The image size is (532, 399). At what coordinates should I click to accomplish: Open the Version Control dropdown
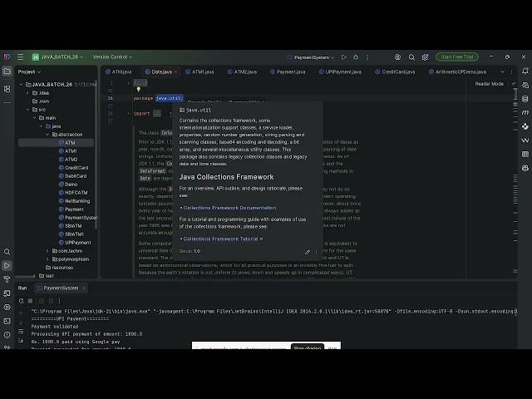pos(112,57)
